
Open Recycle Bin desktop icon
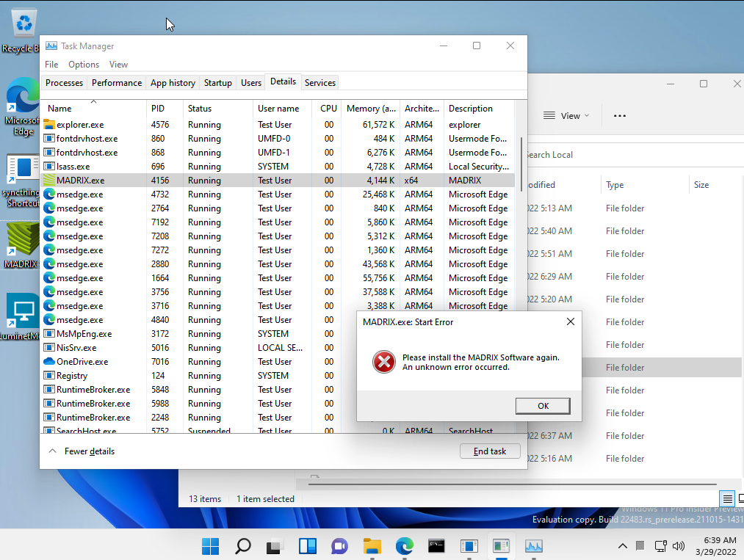(22, 30)
